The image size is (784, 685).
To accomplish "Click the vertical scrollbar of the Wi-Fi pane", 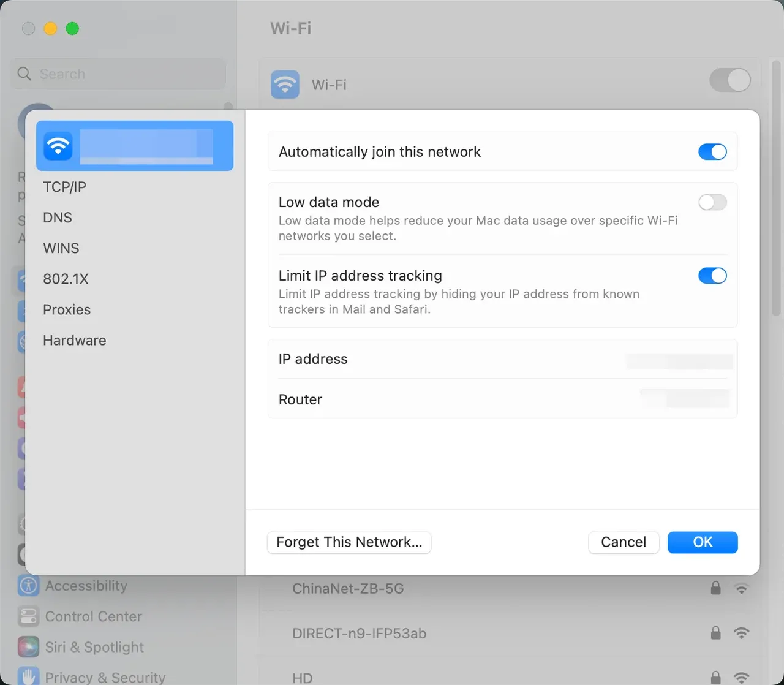I will 776,189.
